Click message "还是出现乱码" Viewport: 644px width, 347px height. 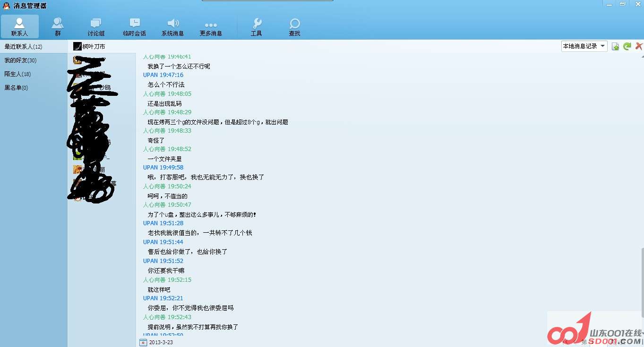[164, 104]
